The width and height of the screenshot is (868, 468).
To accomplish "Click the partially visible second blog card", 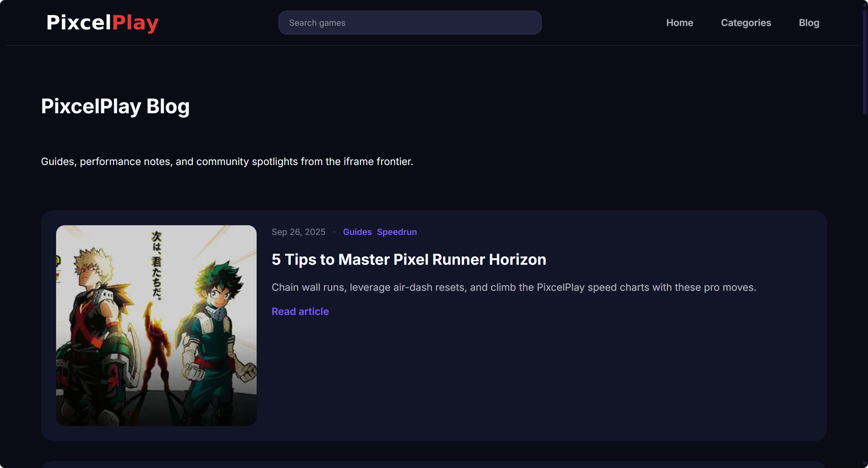I will click(434, 465).
